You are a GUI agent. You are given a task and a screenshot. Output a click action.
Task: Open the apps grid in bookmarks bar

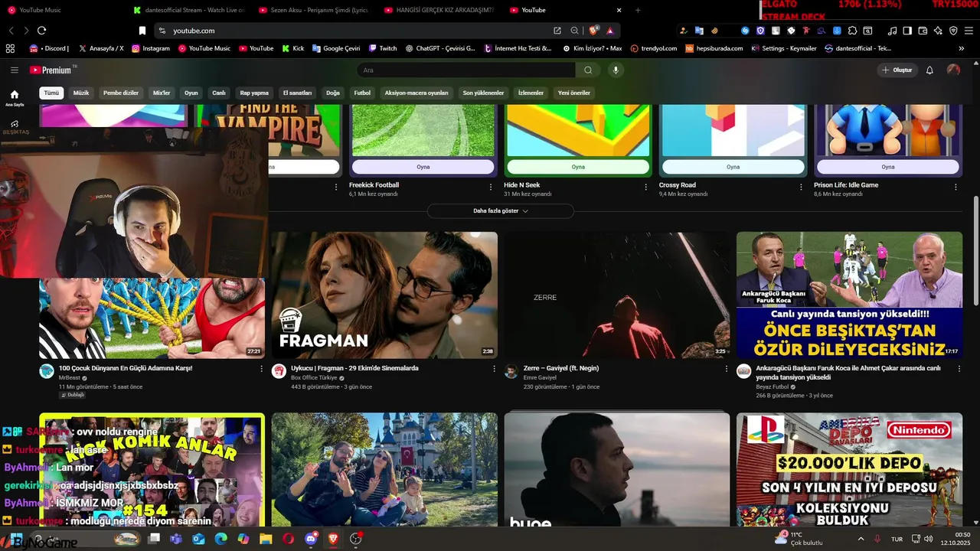pyautogui.click(x=10, y=48)
